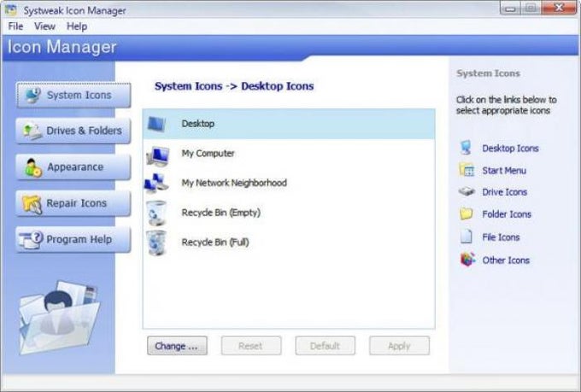
Task: Click the Default button
Action: (326, 346)
